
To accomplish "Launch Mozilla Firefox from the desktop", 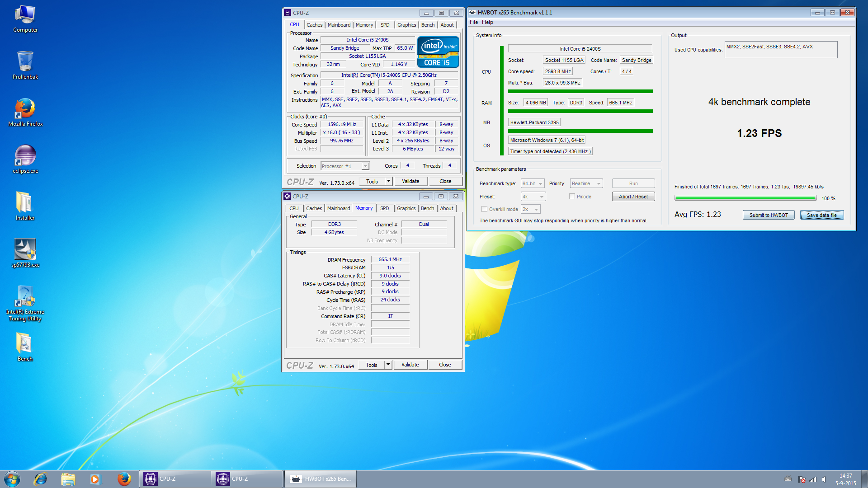I will [x=25, y=112].
